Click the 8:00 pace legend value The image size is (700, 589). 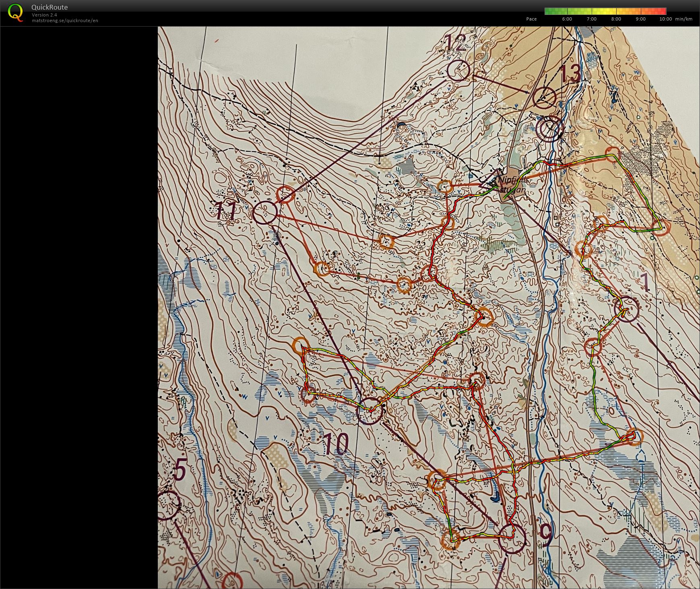pos(616,19)
